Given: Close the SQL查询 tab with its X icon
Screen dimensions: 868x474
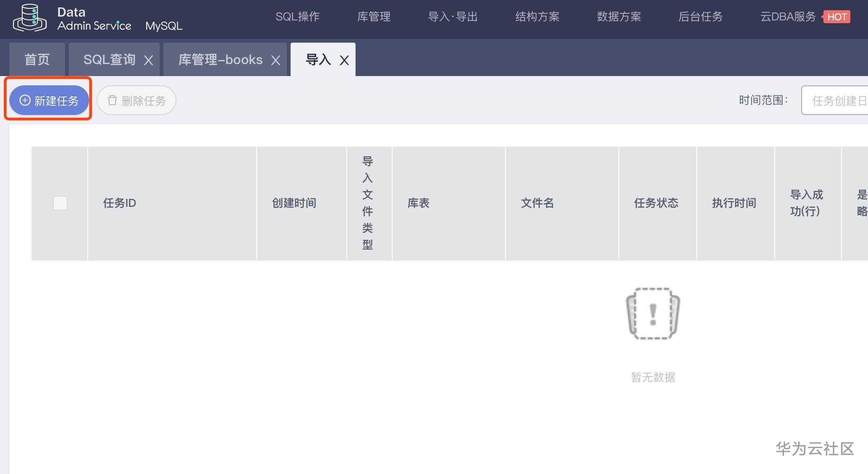Looking at the screenshot, I should point(149,60).
